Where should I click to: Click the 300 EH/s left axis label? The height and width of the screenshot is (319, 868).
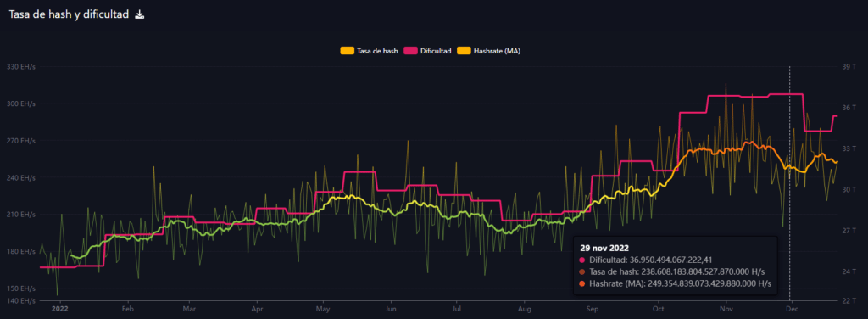pos(20,104)
